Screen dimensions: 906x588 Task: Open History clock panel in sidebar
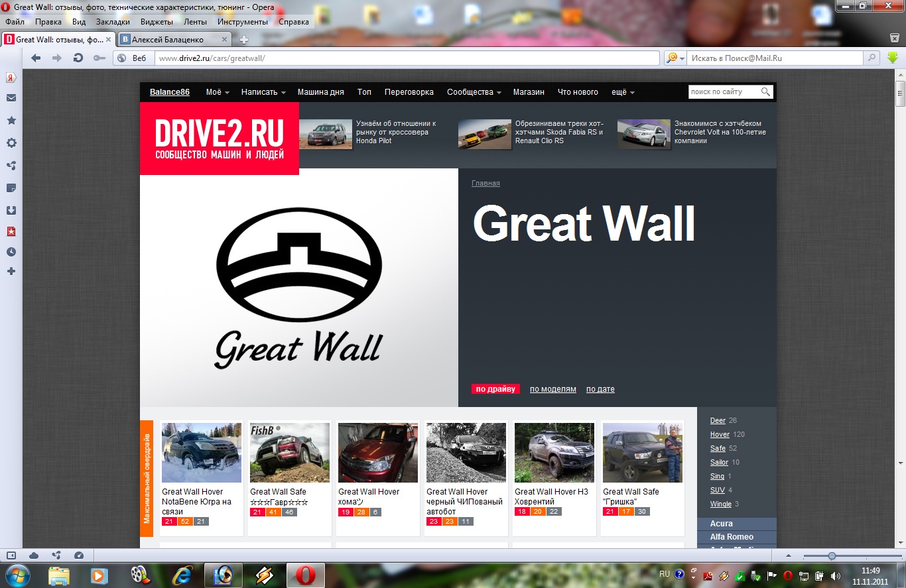(11, 252)
